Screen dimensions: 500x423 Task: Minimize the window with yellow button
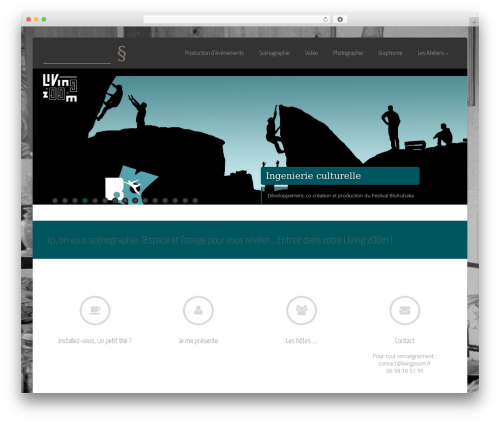(36, 20)
